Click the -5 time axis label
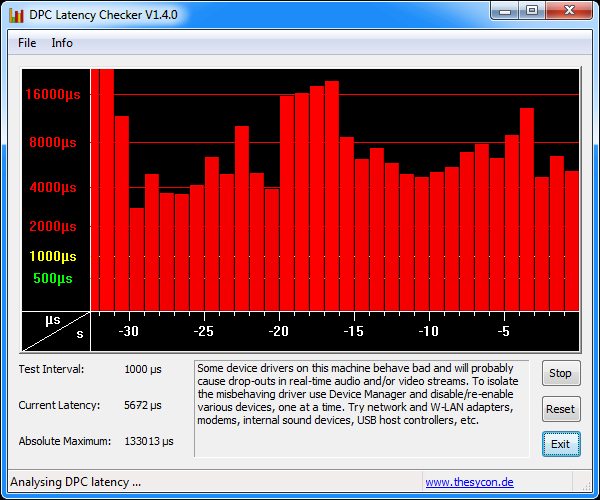 pos(504,331)
